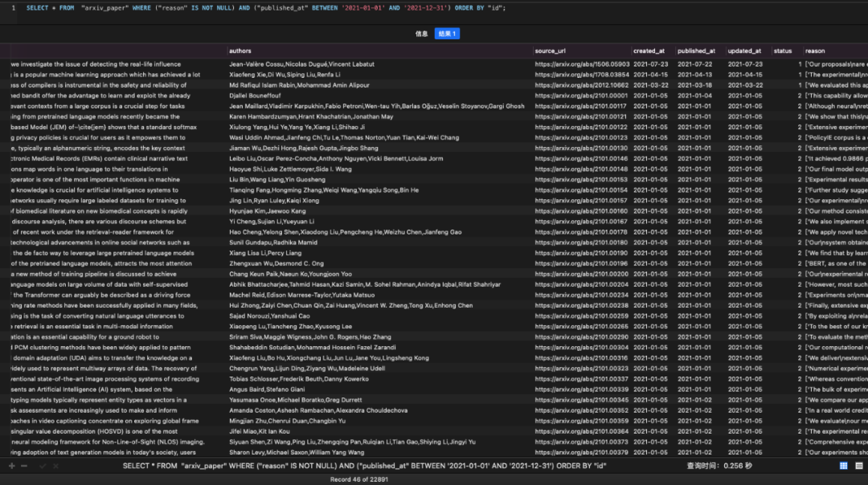Click the published_at column header
This screenshot has width=868, height=485.
coord(696,51)
